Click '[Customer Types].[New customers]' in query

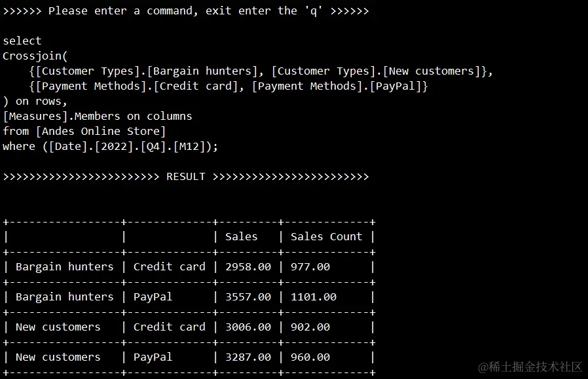point(377,71)
